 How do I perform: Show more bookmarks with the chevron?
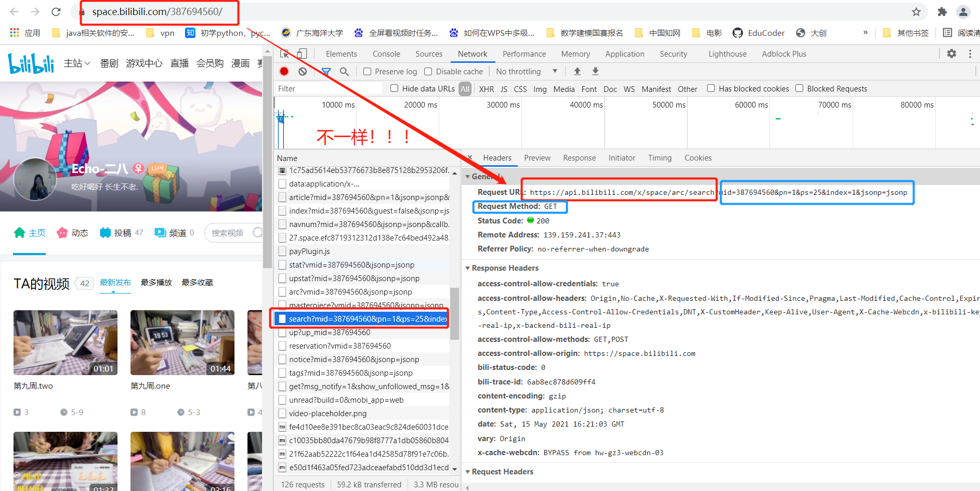(865, 32)
